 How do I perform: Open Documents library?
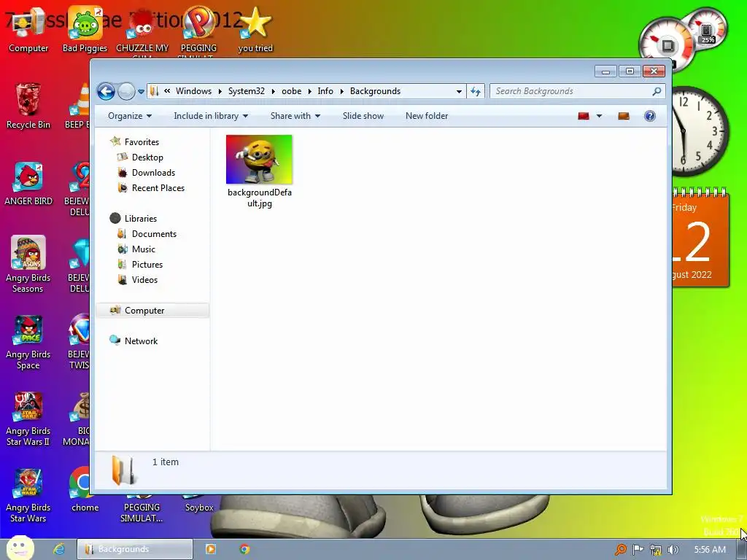click(x=154, y=233)
